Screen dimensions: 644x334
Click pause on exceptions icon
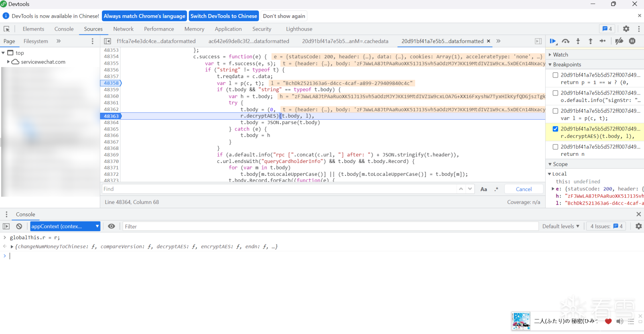(632, 41)
